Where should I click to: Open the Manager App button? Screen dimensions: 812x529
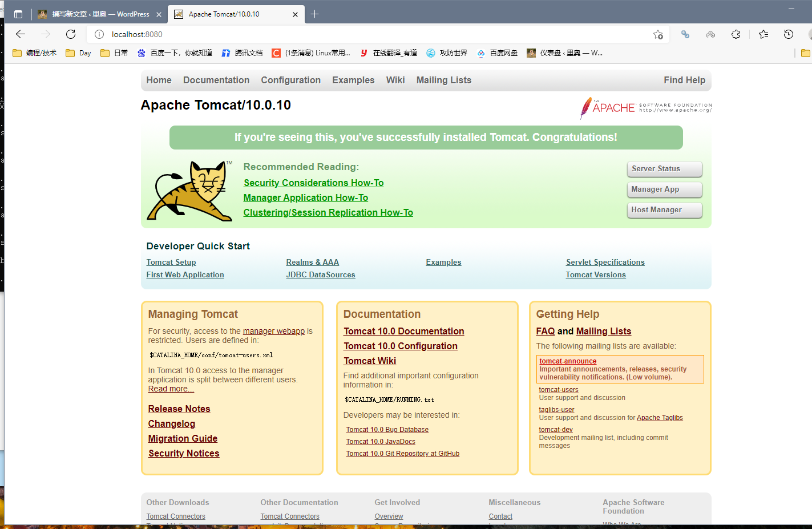click(665, 189)
